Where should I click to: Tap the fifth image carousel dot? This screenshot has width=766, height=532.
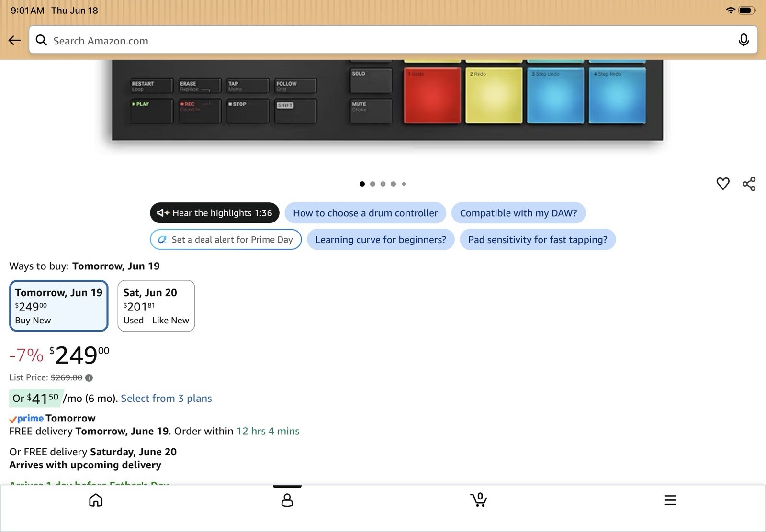[x=404, y=184]
